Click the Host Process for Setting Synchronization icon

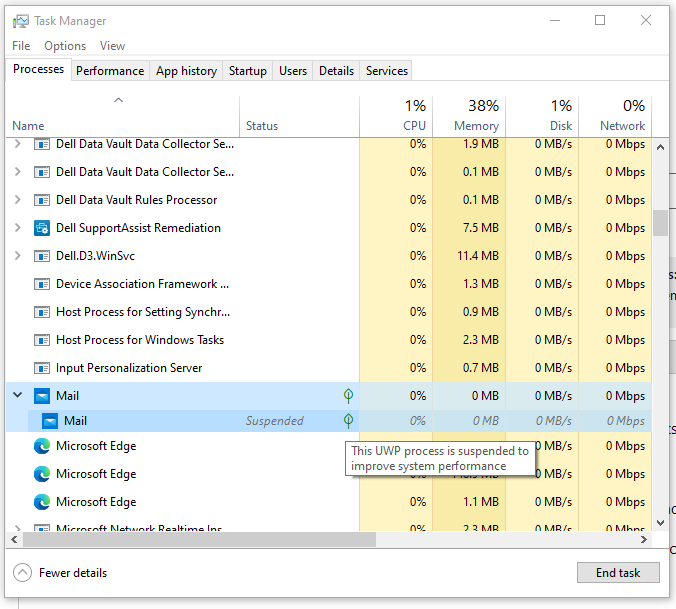42,312
